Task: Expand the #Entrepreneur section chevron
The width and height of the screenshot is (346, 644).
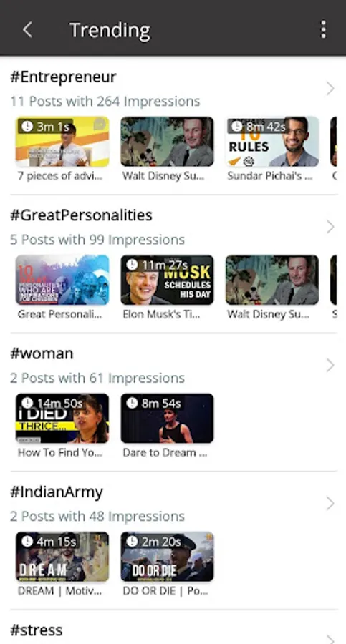Action: pyautogui.click(x=330, y=89)
